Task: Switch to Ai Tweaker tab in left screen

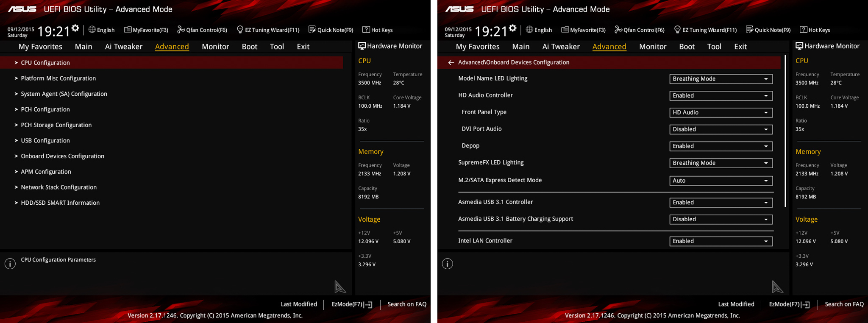Action: (x=123, y=47)
